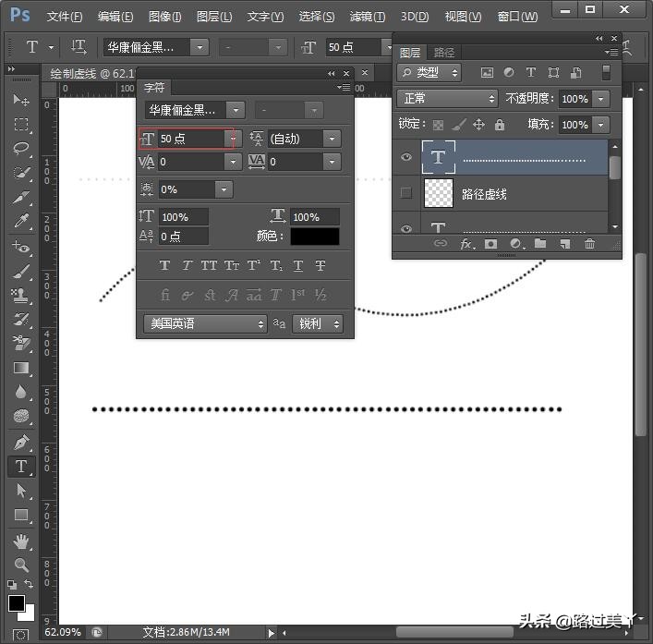Select the Pen tool
The height and width of the screenshot is (644, 653).
21,443
